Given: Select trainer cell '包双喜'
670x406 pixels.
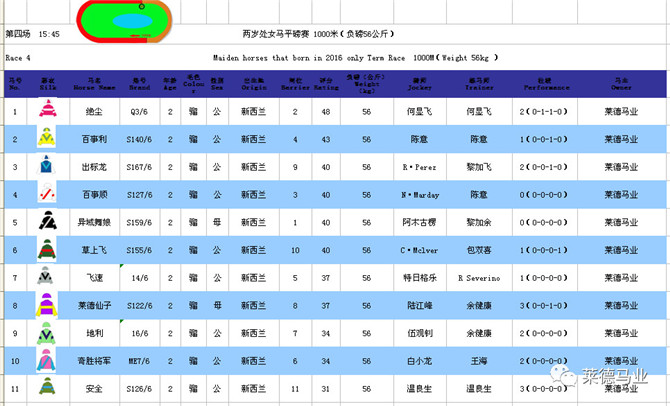Looking at the screenshot, I should click(479, 250).
